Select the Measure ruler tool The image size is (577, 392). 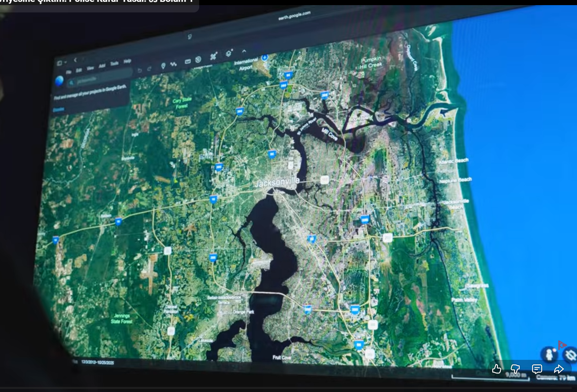tap(188, 61)
